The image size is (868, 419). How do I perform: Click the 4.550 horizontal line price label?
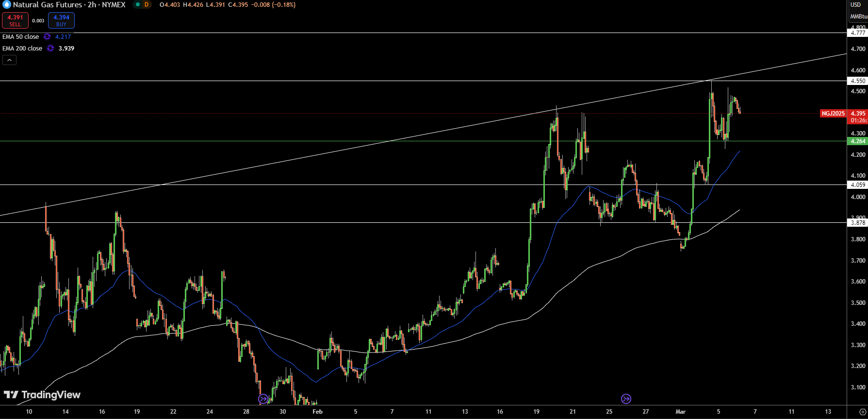(x=858, y=81)
